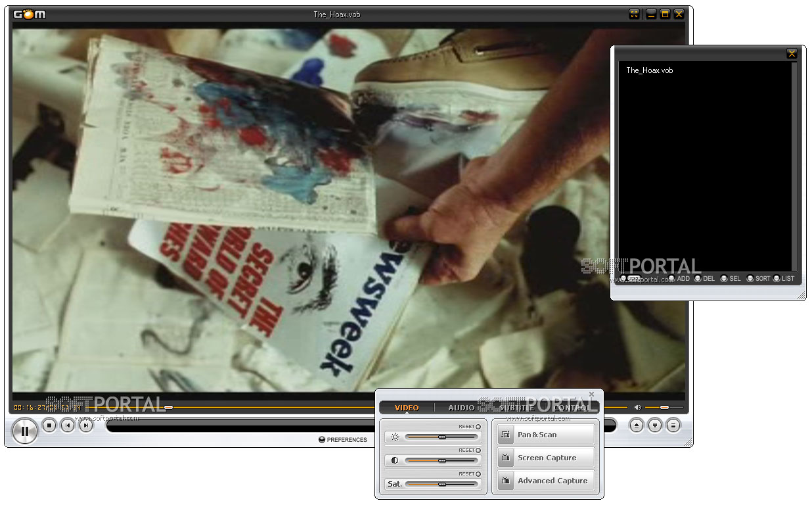Screen dimensions: 812x507
Task: Click the video display area
Action: click(349, 210)
